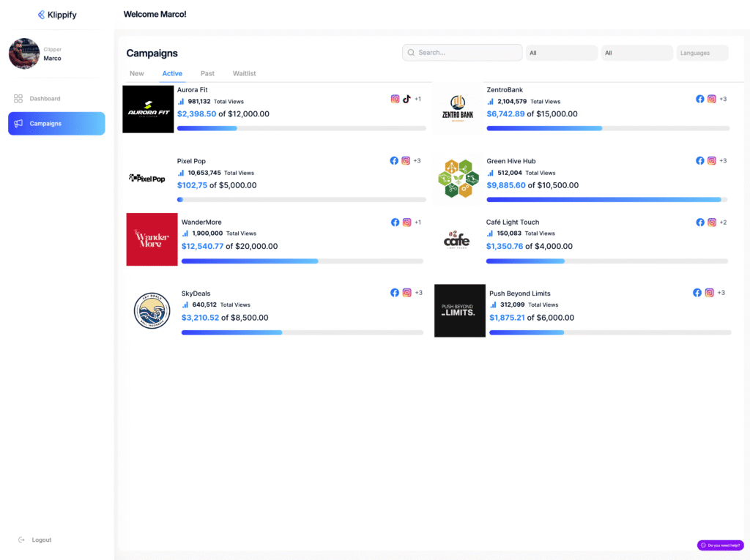The image size is (750, 560).
Task: Expand the Languages dropdown
Action: [x=702, y=53]
